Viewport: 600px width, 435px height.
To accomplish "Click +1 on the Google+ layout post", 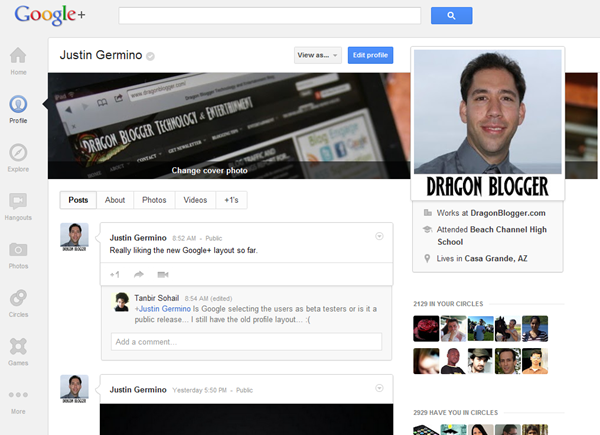I will pos(115,274).
